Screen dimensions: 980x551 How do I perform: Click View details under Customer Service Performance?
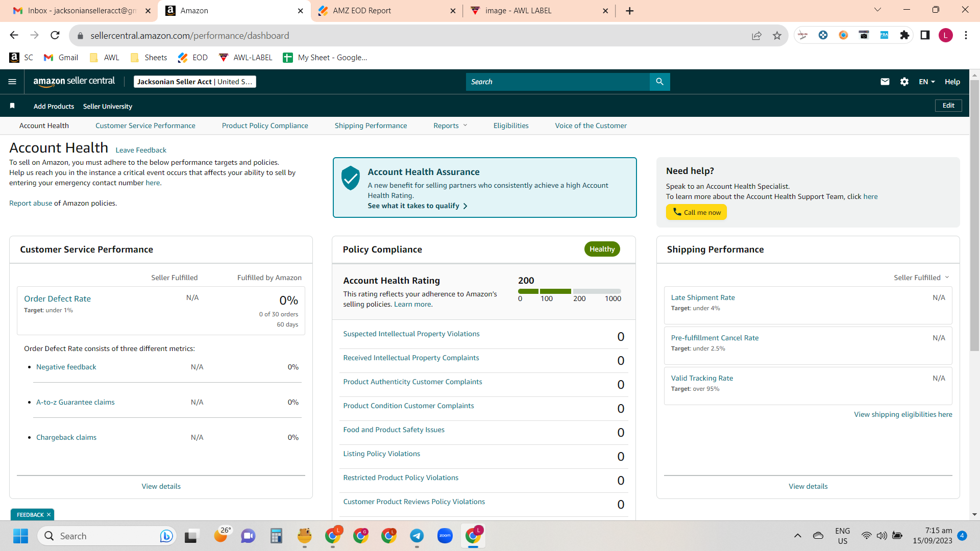coord(161,486)
